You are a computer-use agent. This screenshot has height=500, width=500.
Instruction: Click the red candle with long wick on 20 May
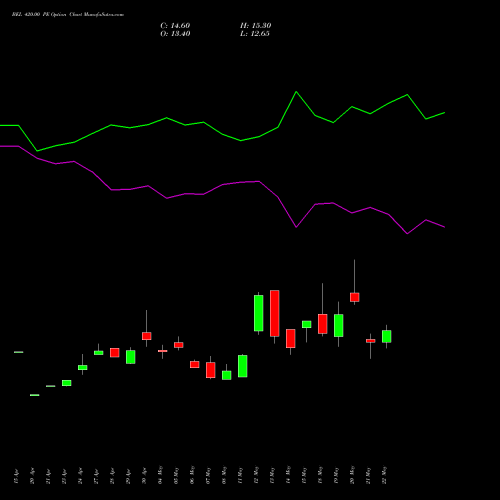tap(355, 297)
